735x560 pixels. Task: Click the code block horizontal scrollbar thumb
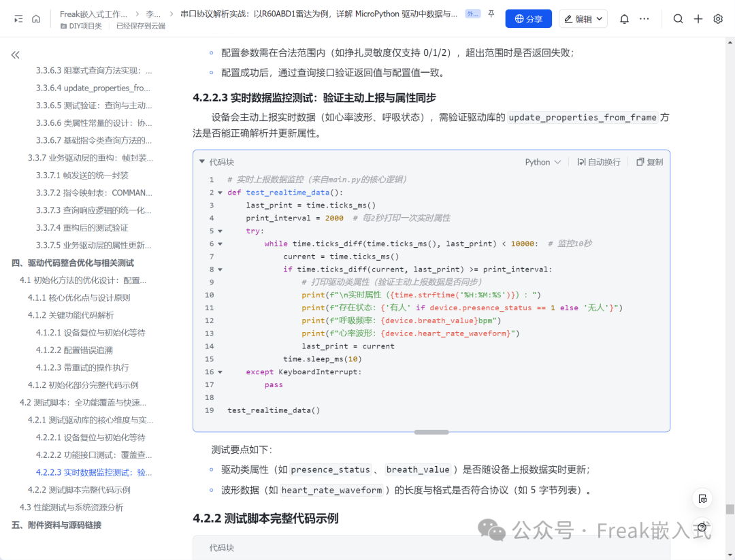431,432
